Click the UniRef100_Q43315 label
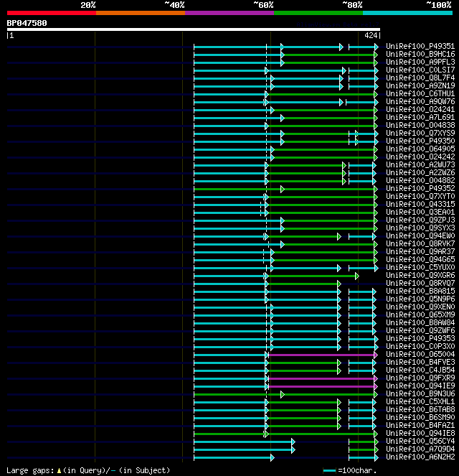 420,204
